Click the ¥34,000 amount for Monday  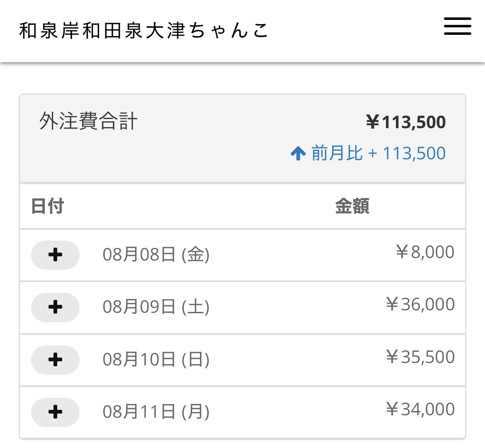tap(420, 409)
